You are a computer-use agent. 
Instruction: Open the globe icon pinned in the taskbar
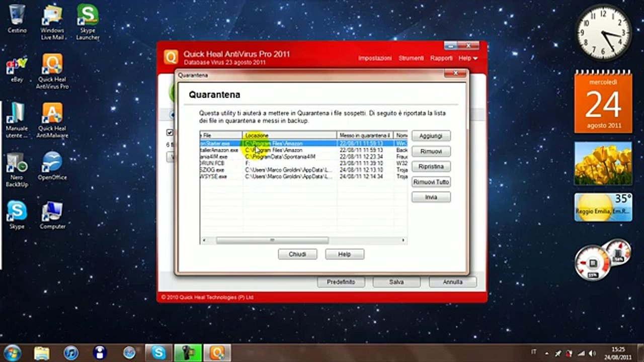click(x=129, y=353)
